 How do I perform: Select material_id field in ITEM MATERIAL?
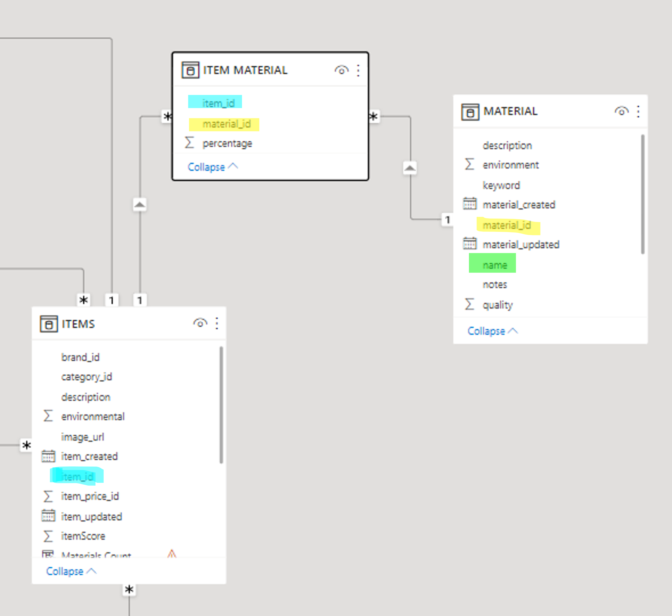point(227,124)
